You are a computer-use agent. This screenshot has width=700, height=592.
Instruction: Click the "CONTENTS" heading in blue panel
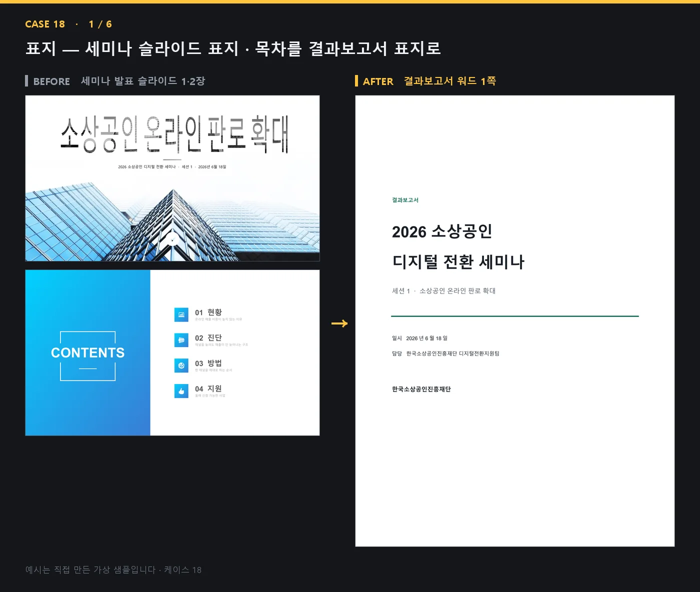pyautogui.click(x=88, y=353)
